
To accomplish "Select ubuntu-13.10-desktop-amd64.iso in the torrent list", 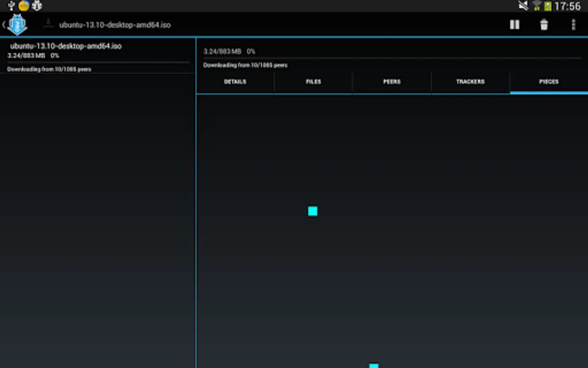I will pos(66,46).
